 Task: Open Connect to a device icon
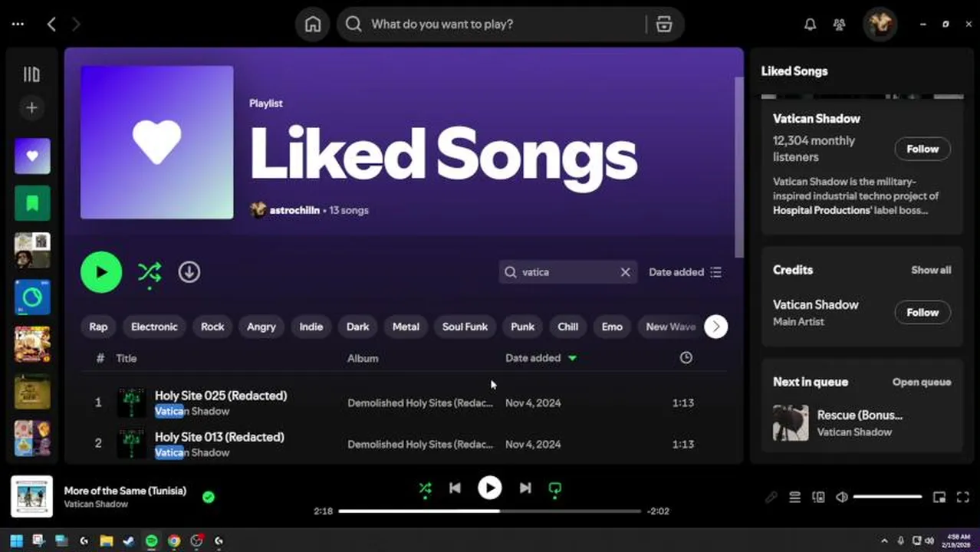(818, 497)
